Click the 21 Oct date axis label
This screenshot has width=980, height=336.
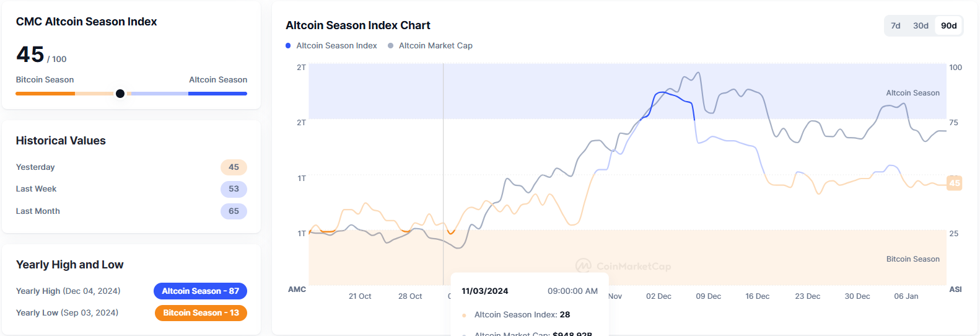[360, 296]
